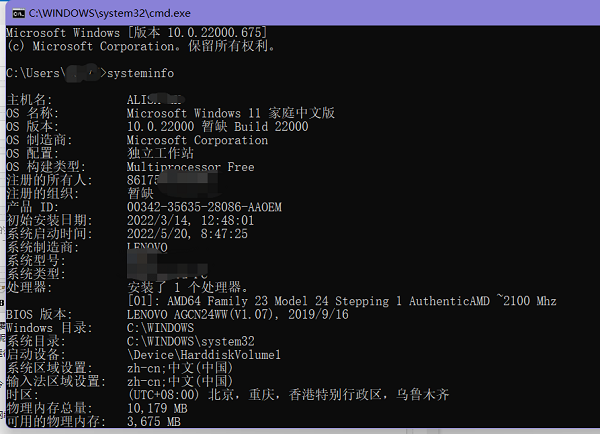600x434 pixels.
Task: Click the Windows 目录 label
Action: click(x=44, y=327)
